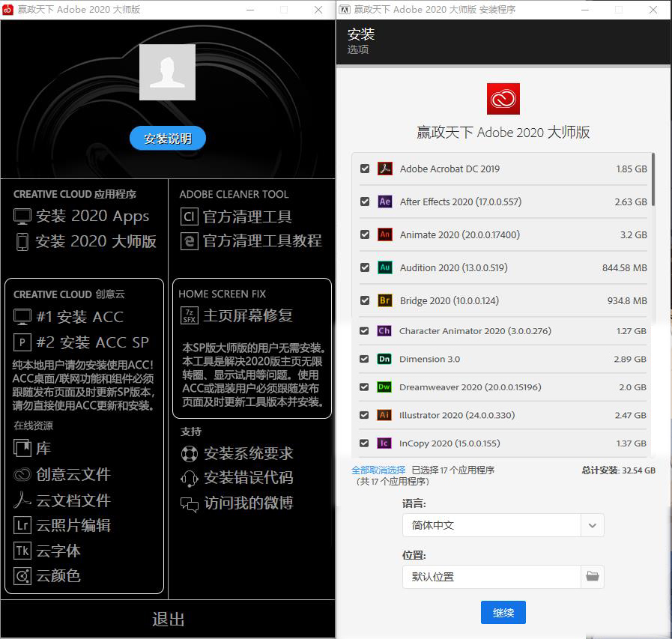Click 安装 2020 Apps entry
This screenshot has height=639, width=672.
click(x=82, y=216)
